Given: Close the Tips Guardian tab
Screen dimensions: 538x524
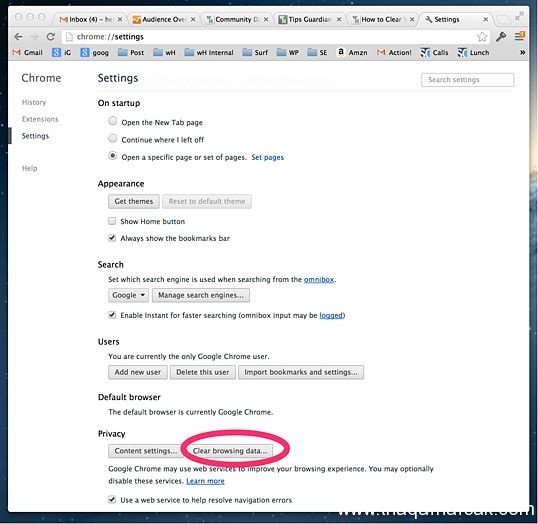Looking at the screenshot, I should coord(339,20).
